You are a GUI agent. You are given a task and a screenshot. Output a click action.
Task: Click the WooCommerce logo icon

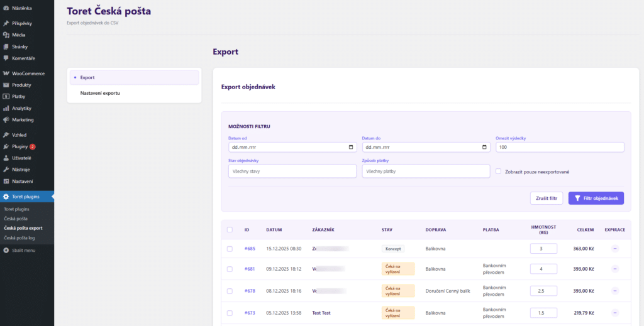click(6, 73)
